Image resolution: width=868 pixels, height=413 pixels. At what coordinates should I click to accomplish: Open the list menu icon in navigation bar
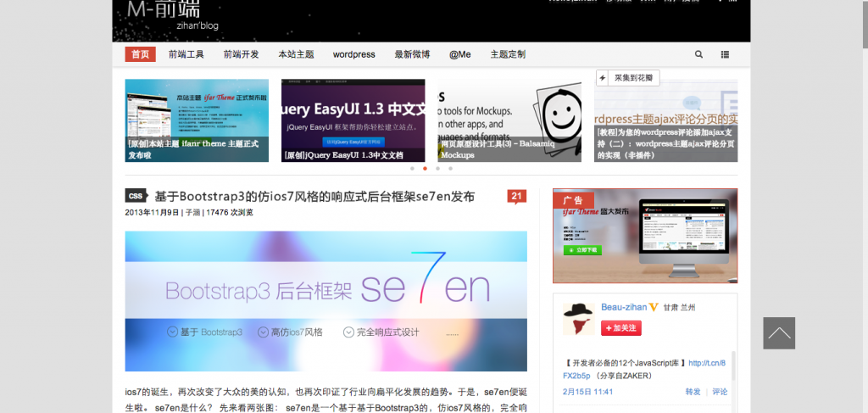click(x=726, y=54)
